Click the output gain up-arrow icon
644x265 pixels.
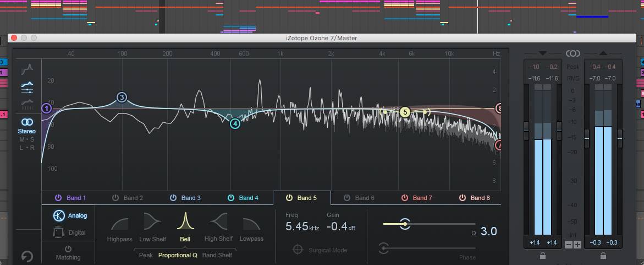603,53
